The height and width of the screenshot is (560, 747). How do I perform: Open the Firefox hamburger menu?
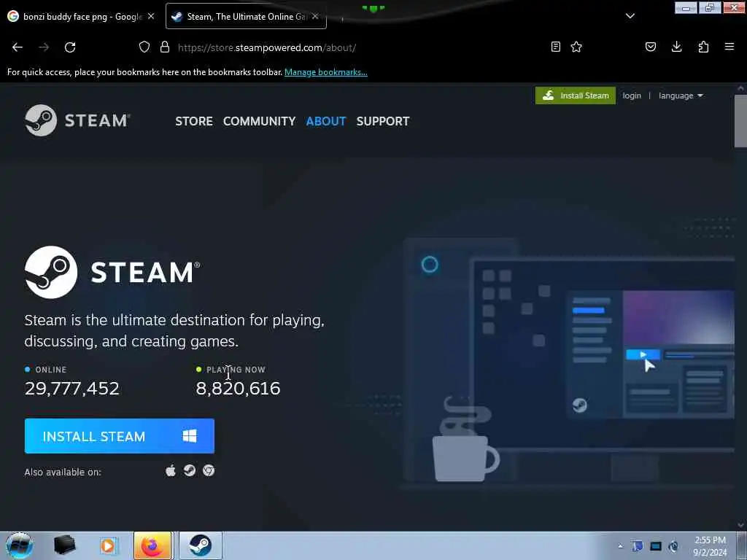coord(729,47)
